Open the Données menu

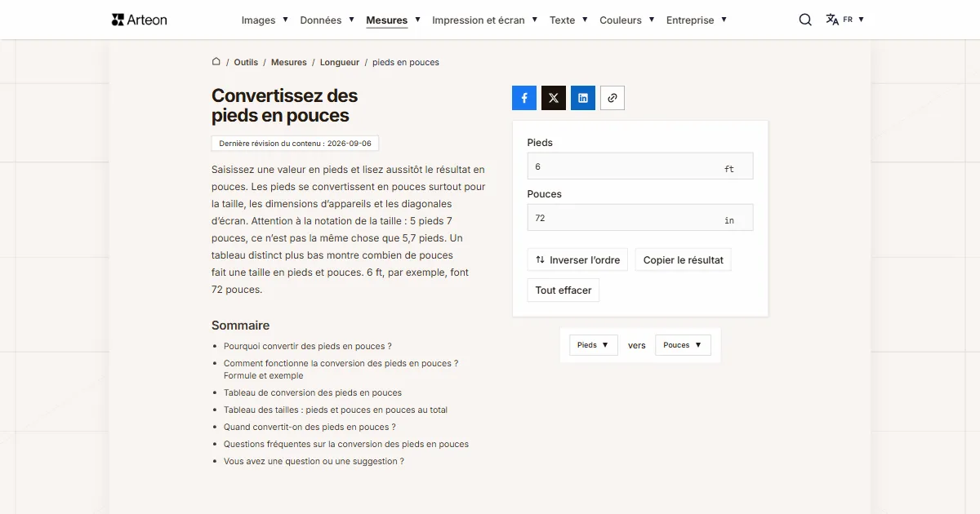[327, 20]
